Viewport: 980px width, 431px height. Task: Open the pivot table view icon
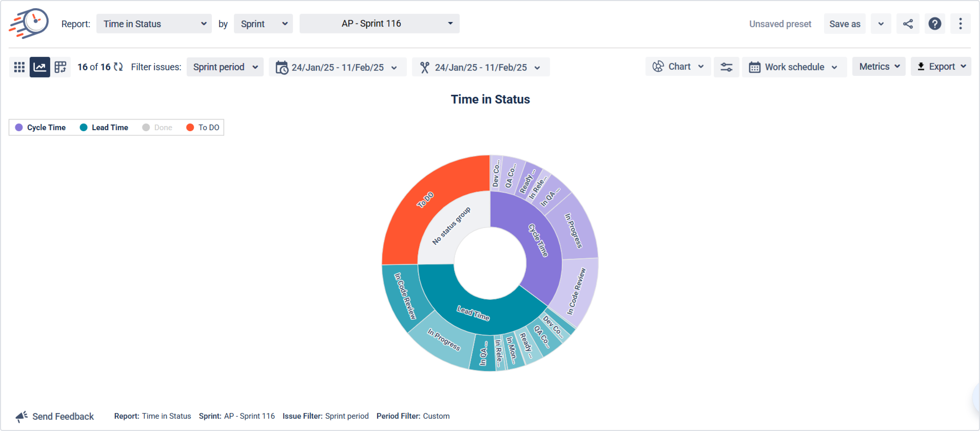point(60,67)
